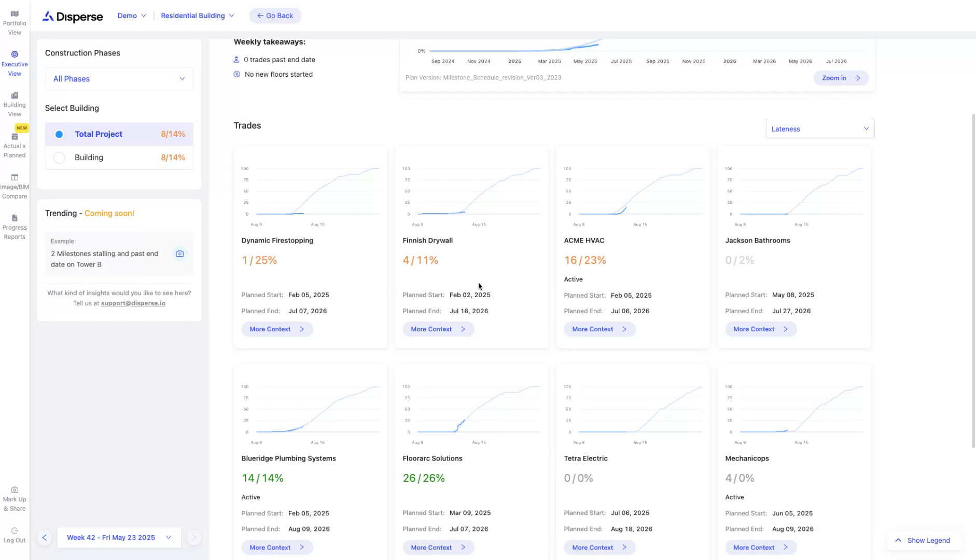Open the Residential Building project menu

tap(197, 16)
